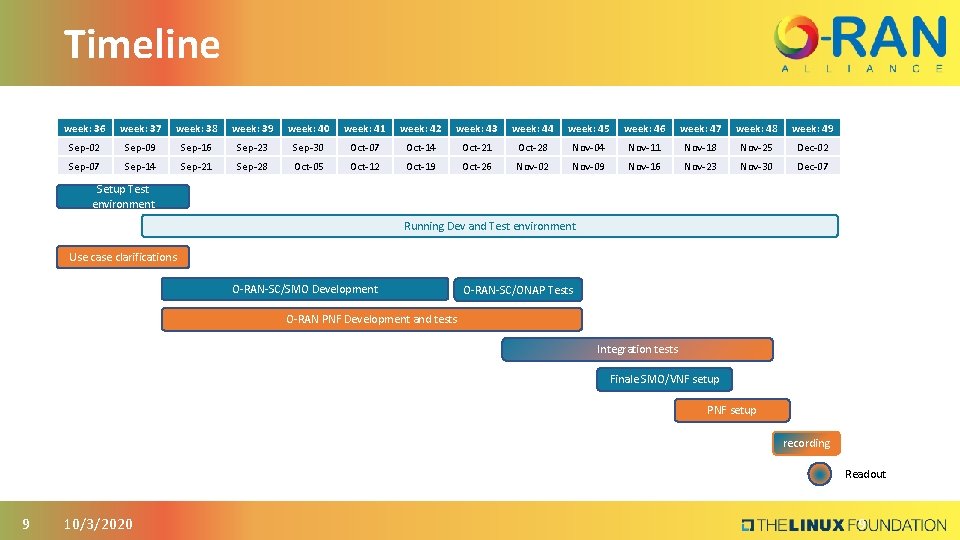Select the 'Setup Test environment' bar
The width and height of the screenshot is (960, 540).
pos(123,197)
